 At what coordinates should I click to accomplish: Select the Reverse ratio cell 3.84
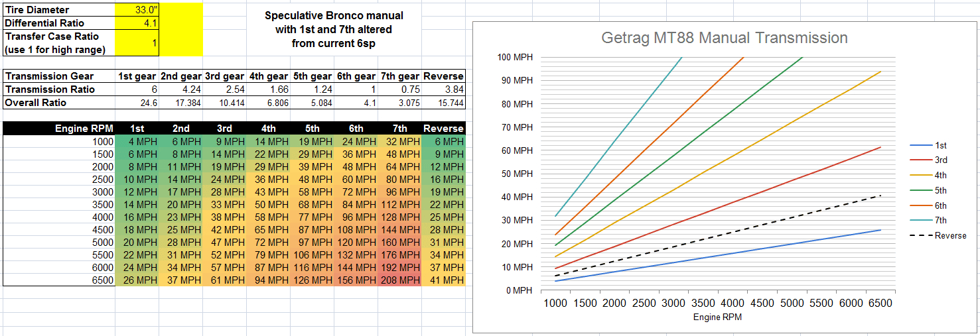pos(443,89)
